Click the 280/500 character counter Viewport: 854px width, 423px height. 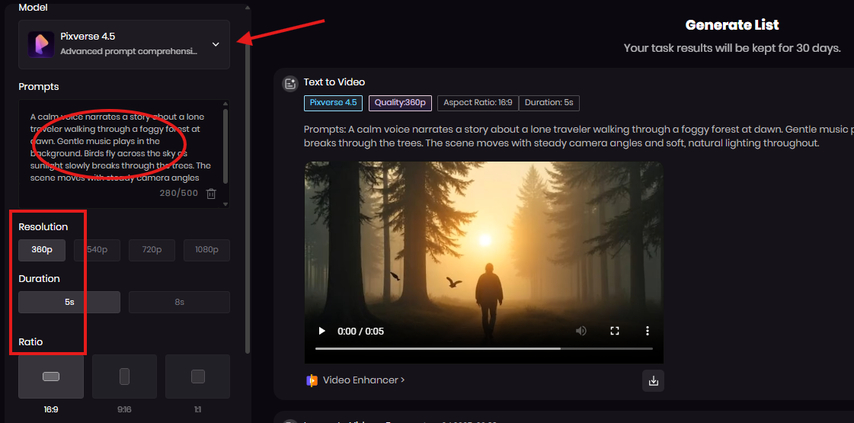point(179,193)
